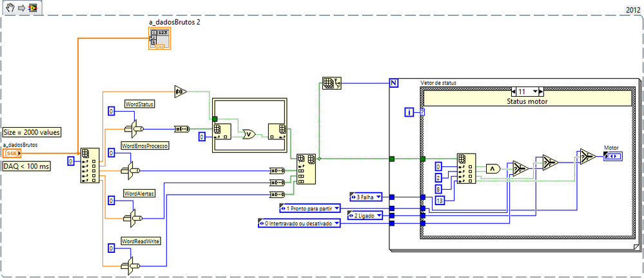
Task: Select the node below the WordStatus label
Action: tap(133, 129)
